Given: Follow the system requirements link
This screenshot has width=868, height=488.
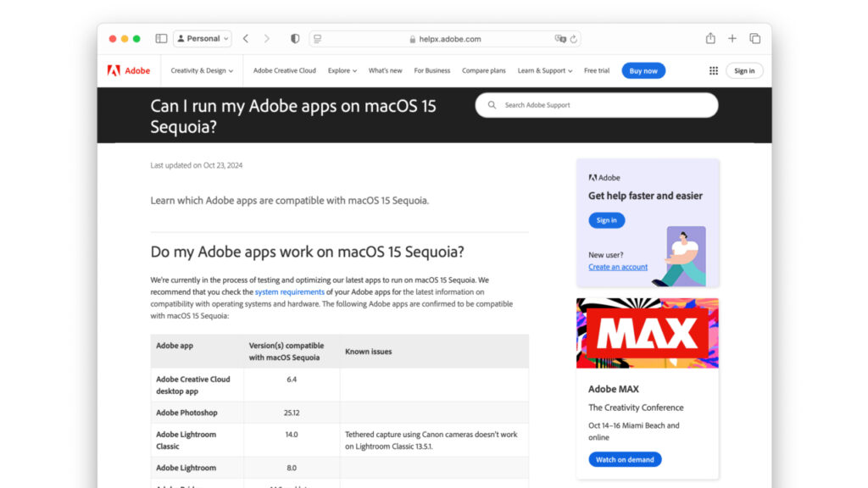Looking at the screenshot, I should (289, 291).
